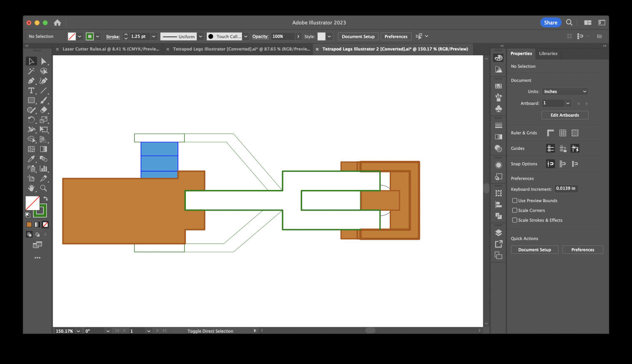Pick the Eraser tool
This screenshot has width=632, height=364.
tap(43, 110)
